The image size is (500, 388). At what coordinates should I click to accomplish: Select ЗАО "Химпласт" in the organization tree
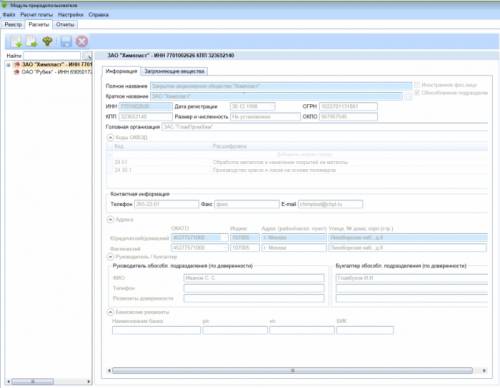(x=57, y=64)
